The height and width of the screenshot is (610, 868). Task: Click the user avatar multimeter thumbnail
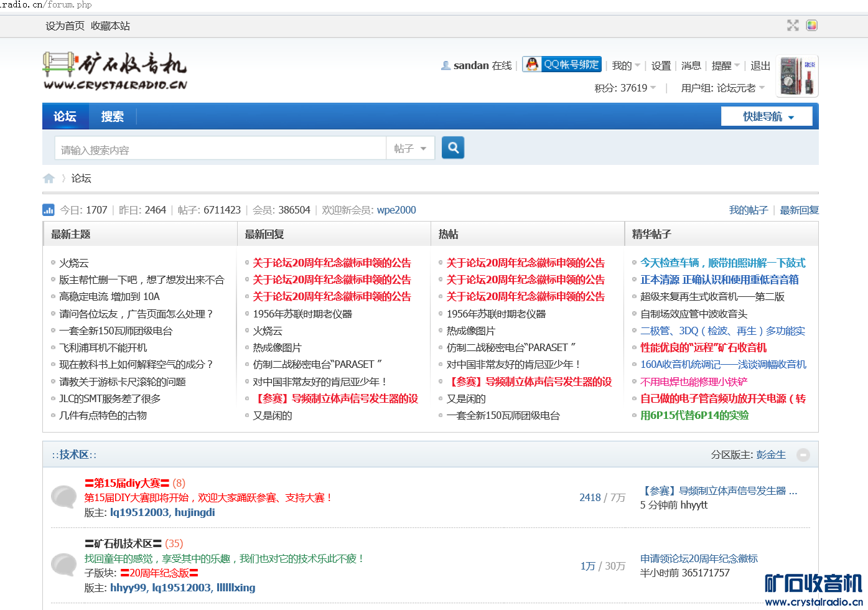(x=797, y=76)
